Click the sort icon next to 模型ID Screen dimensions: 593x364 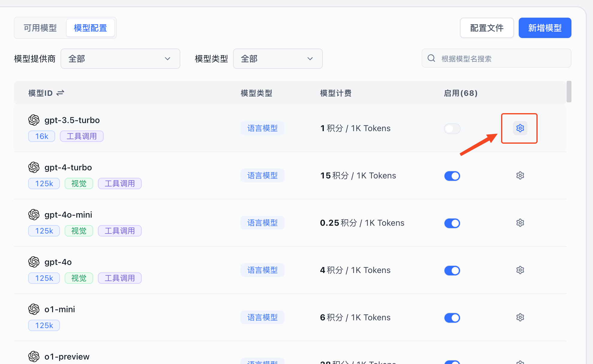[60, 93]
